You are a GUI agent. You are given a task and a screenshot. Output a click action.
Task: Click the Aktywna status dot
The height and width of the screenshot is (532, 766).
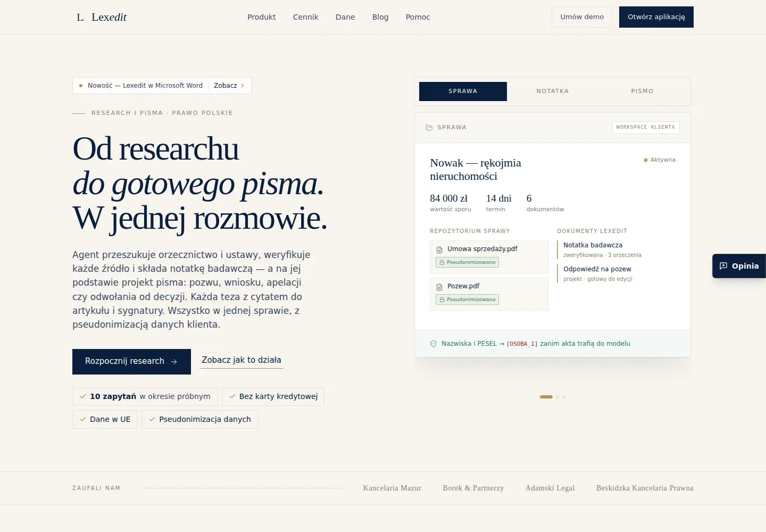click(646, 160)
